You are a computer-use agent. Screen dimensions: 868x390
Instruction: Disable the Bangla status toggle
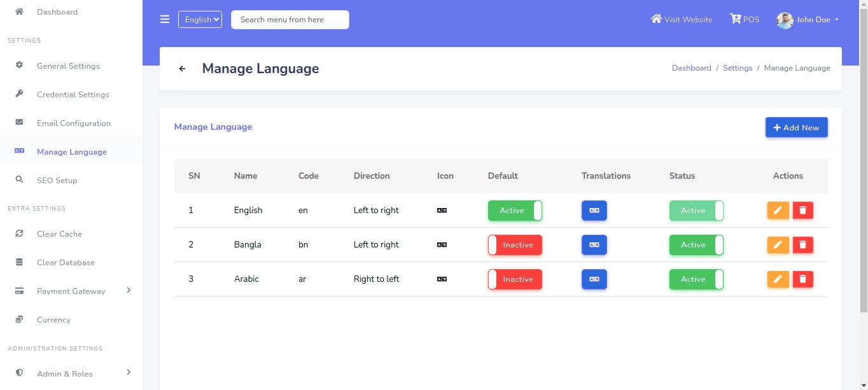coord(696,245)
